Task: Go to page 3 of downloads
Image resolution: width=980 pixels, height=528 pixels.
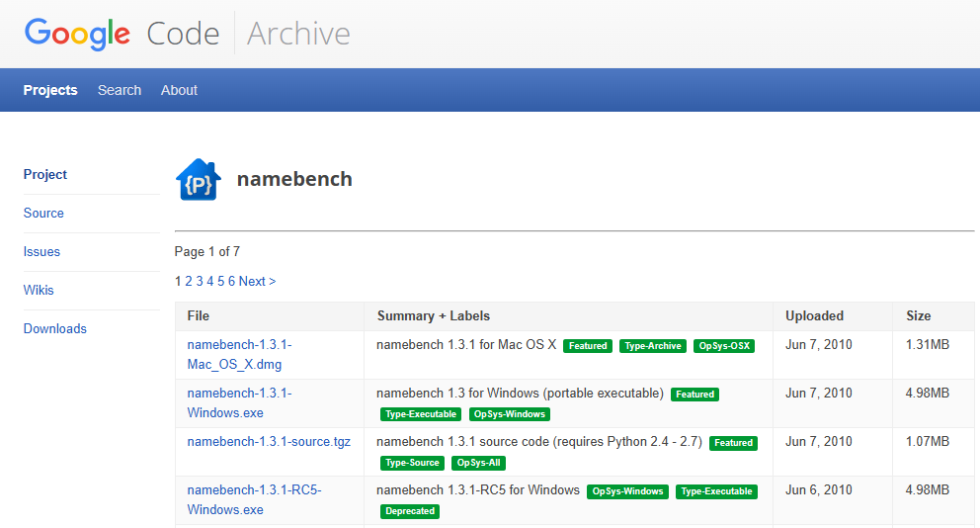Action: [200, 282]
